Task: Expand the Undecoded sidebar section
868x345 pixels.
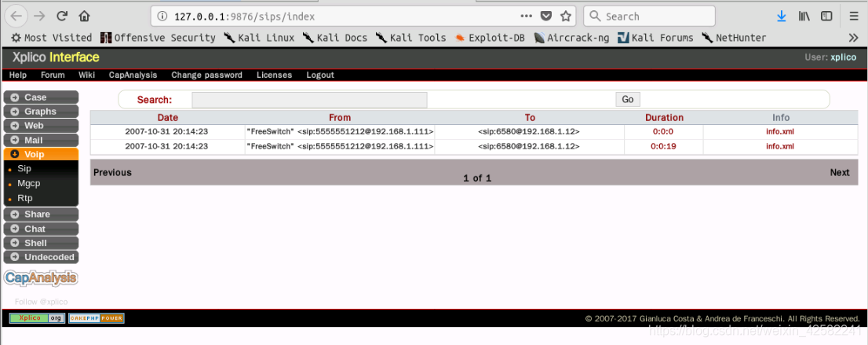Action: (41, 257)
